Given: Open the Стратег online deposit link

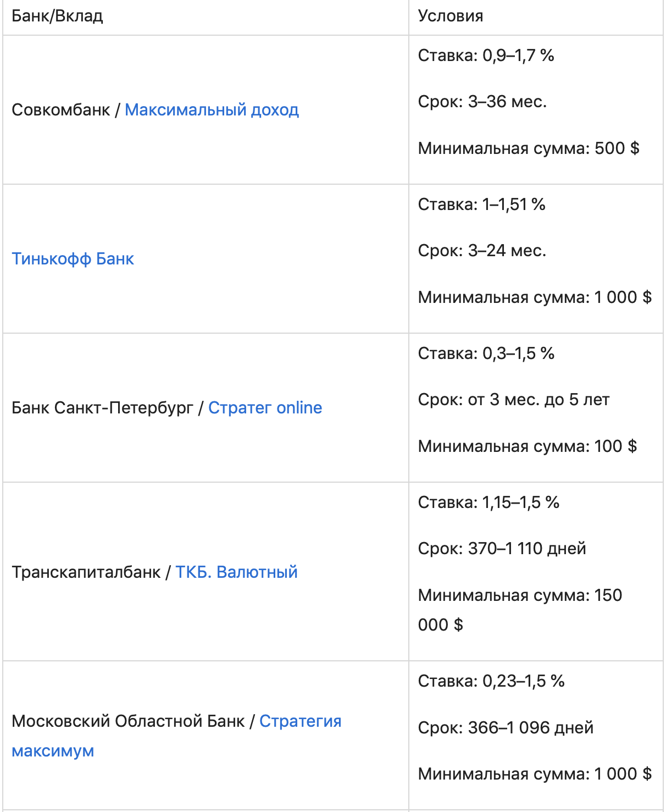Looking at the screenshot, I should pyautogui.click(x=265, y=408).
